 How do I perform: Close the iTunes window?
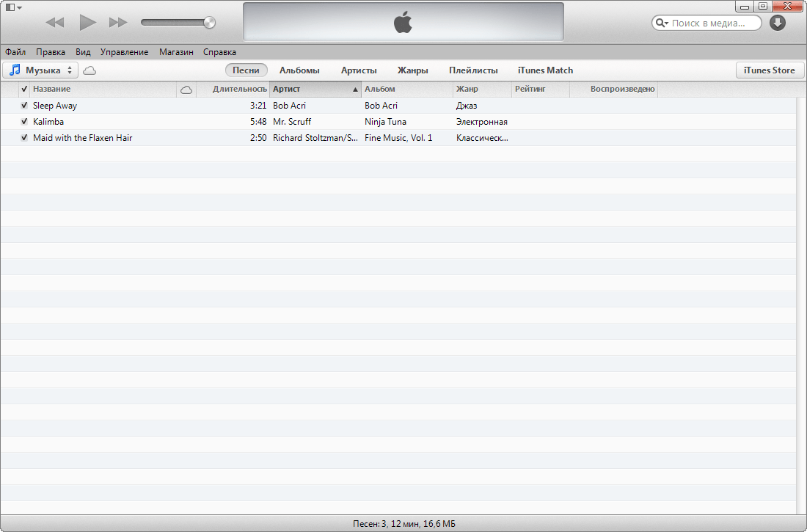(x=788, y=7)
